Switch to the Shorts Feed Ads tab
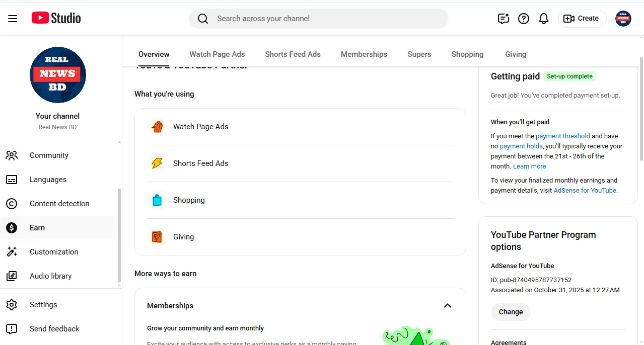Image resolution: width=644 pixels, height=345 pixels. click(x=293, y=54)
